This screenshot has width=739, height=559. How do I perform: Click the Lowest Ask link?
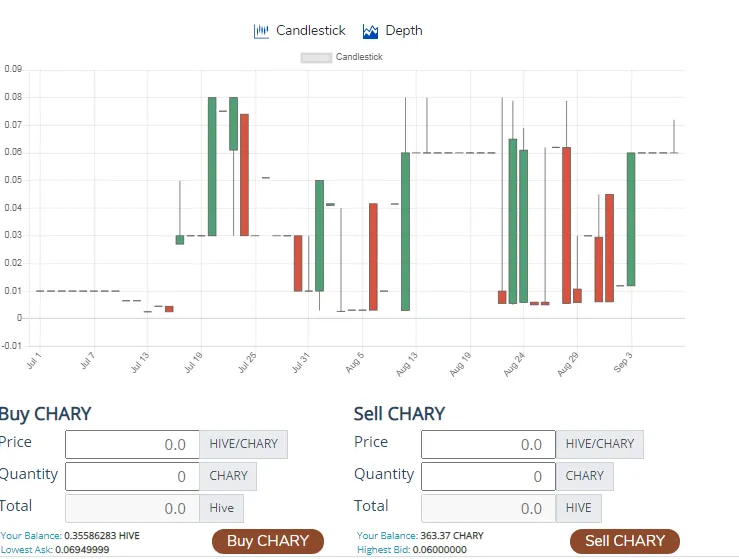(x=27, y=550)
